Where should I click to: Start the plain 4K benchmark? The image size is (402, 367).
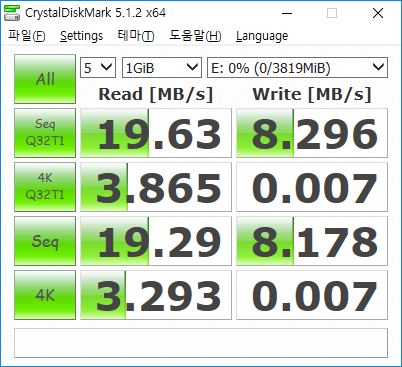tap(45, 295)
